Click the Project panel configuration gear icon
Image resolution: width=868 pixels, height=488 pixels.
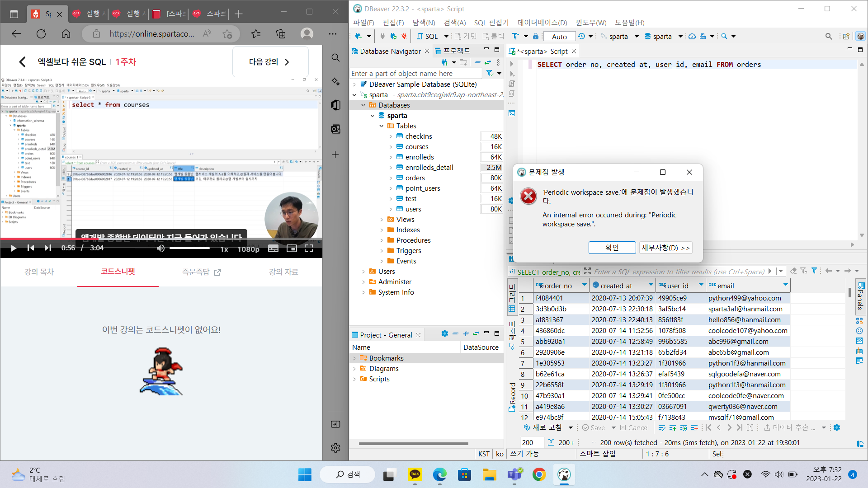(445, 334)
